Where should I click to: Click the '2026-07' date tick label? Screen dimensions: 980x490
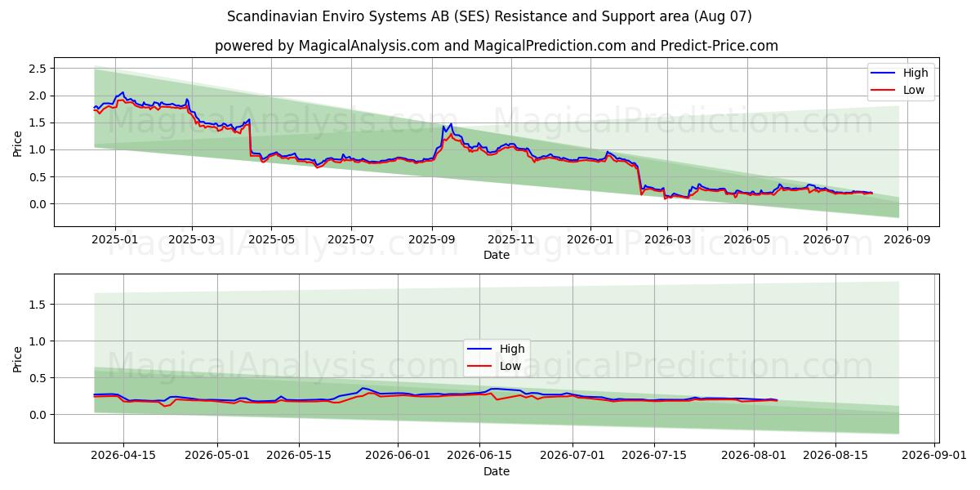coord(826,239)
